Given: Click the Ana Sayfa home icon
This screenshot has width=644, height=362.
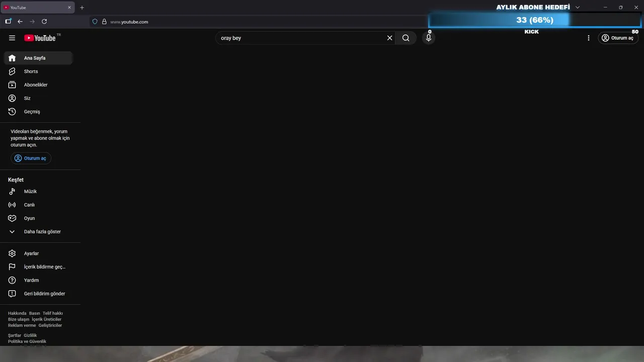Looking at the screenshot, I should point(12,58).
